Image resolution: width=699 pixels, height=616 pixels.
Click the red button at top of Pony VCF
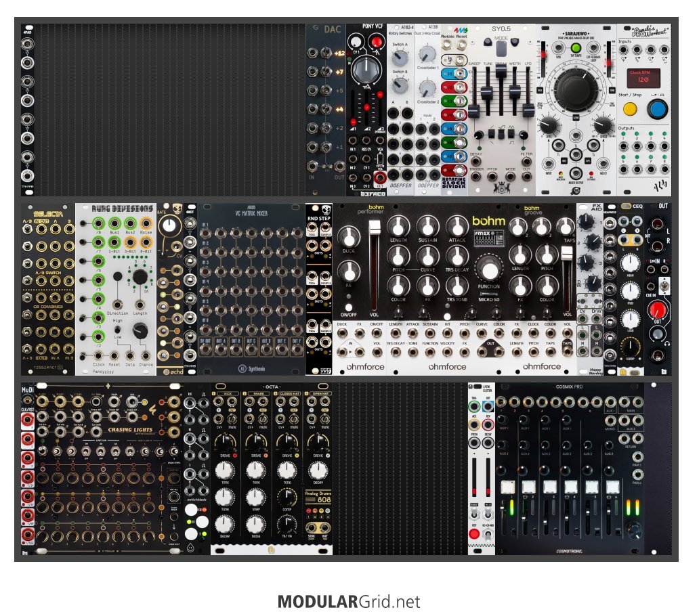(x=377, y=43)
